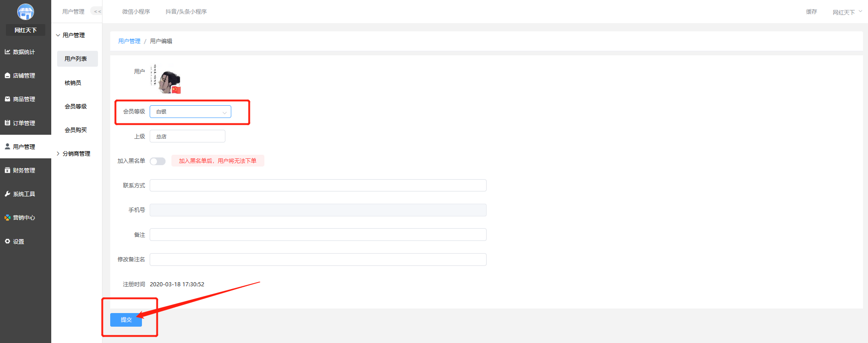Switch to the 微信小程序 tab

(136, 12)
